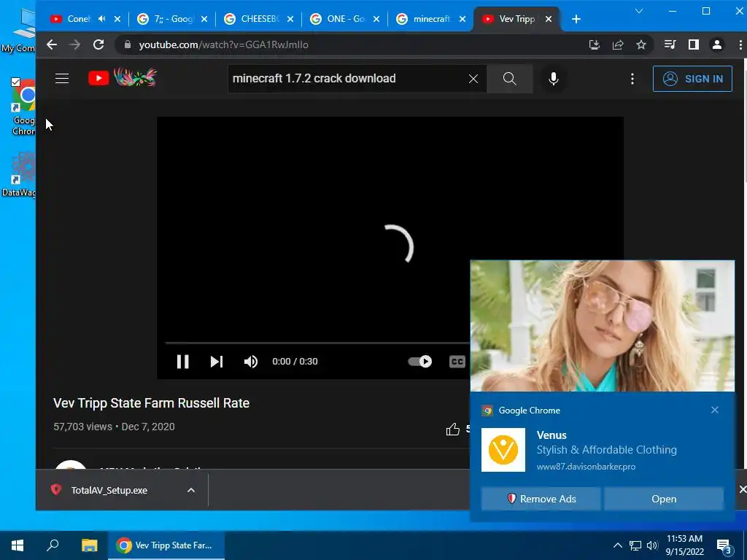Image resolution: width=747 pixels, height=560 pixels.
Task: Search with your voice microphone button
Action: (x=554, y=79)
